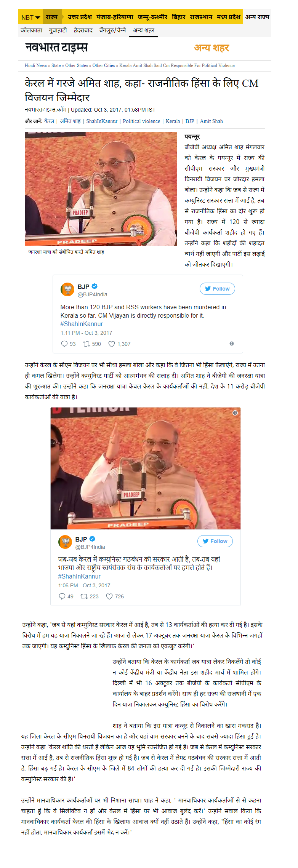Click reply icon showing 49 replies

(62, 596)
